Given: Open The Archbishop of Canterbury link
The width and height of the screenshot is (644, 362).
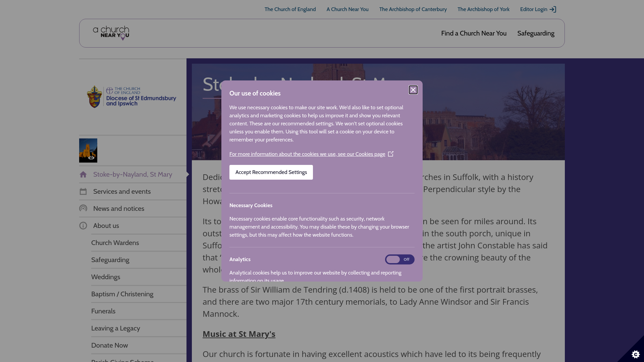Looking at the screenshot, I should (x=413, y=9).
